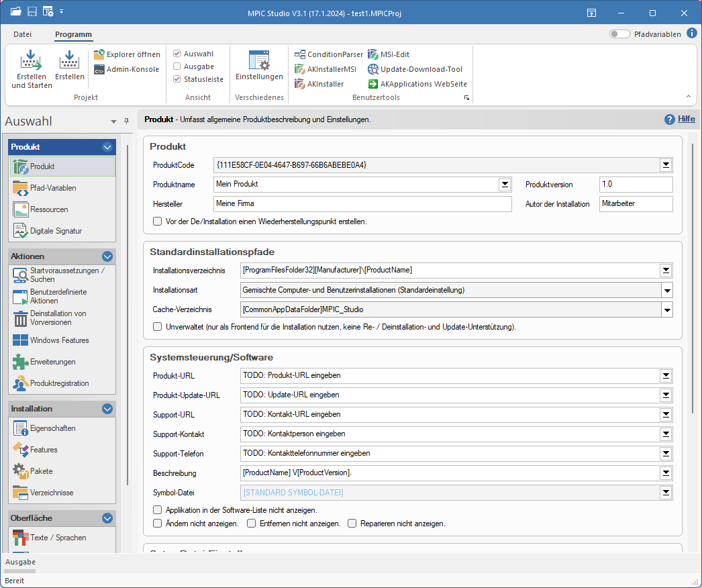Uncheck the Statusleiste checkbox
702x588 pixels.
pos(177,79)
